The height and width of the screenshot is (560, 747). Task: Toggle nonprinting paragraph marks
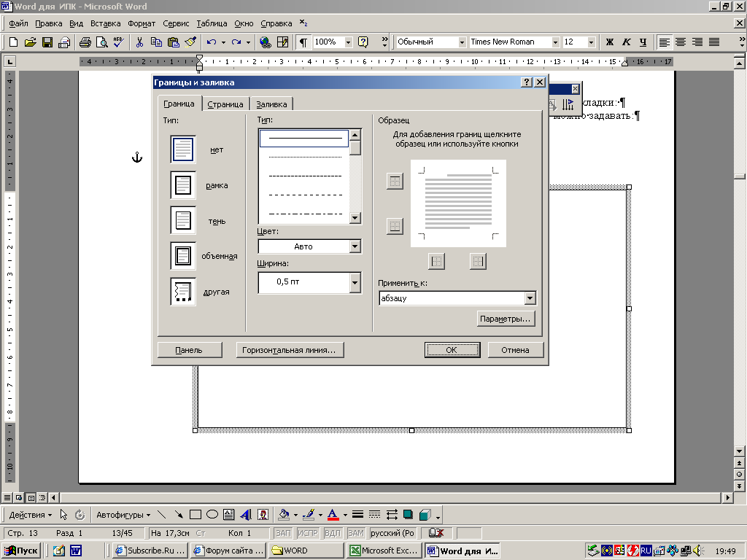[x=303, y=42]
